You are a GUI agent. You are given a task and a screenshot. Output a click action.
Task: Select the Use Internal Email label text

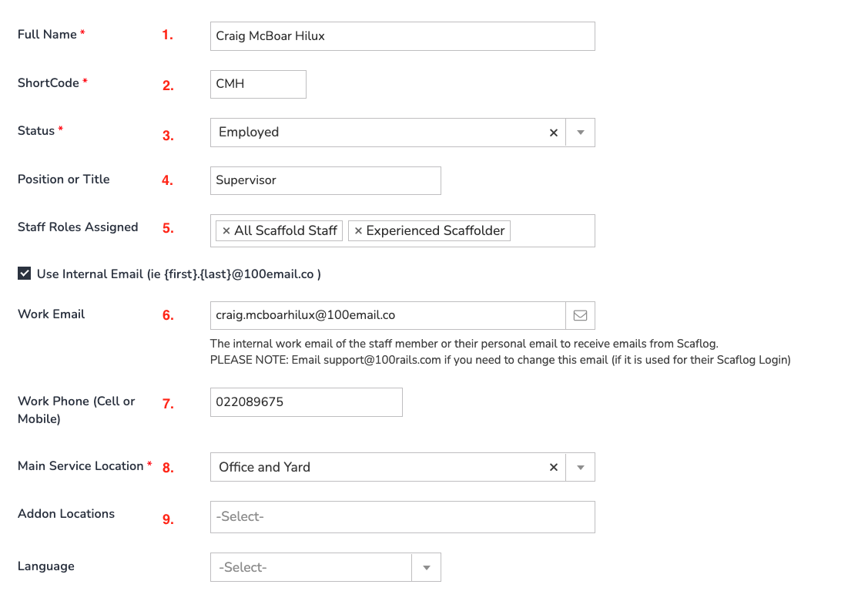(179, 274)
